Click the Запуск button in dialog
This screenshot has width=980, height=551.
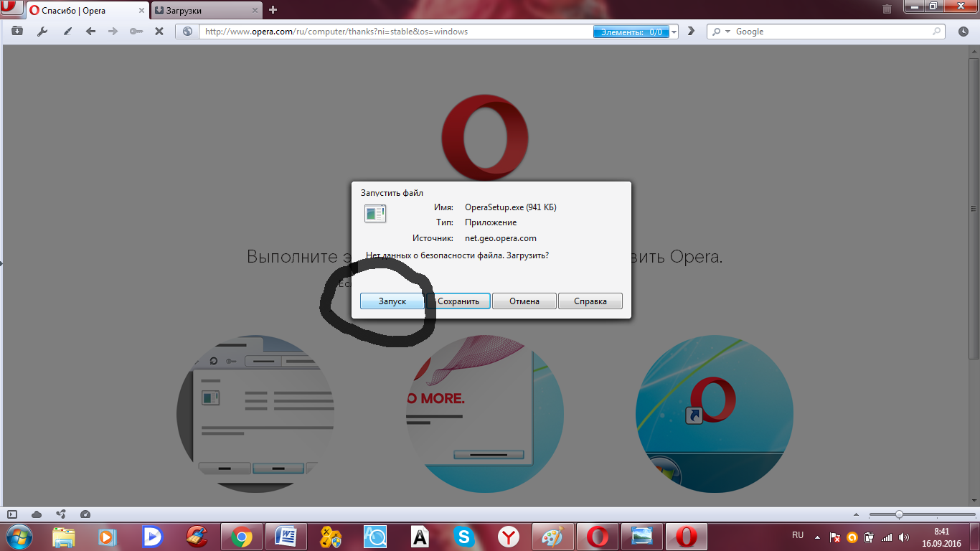coord(392,301)
